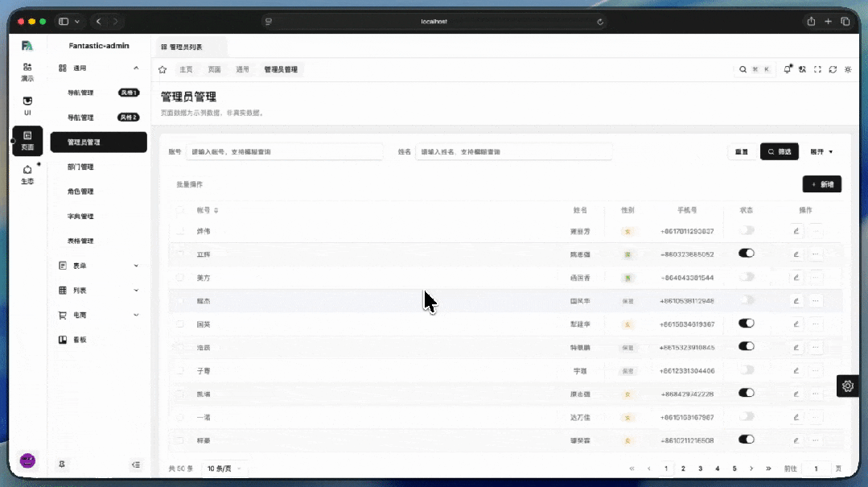
Task: Open the more actions menu for 立辉
Action: click(x=816, y=254)
